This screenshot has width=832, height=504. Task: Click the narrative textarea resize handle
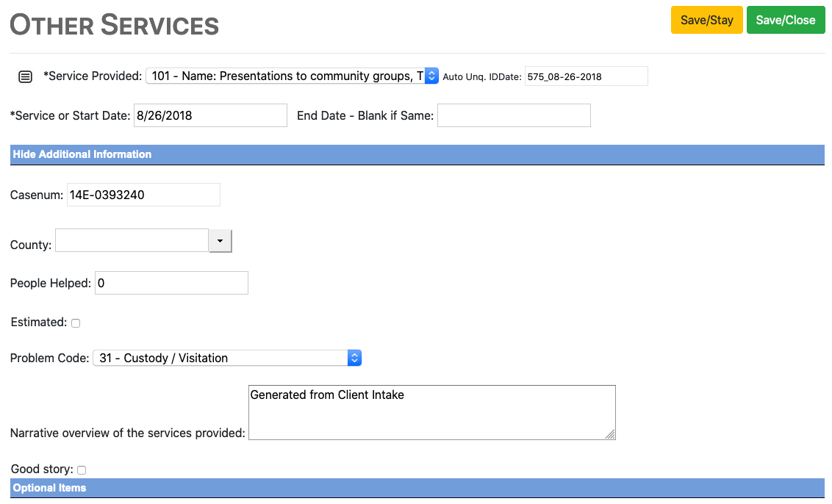[x=610, y=435]
